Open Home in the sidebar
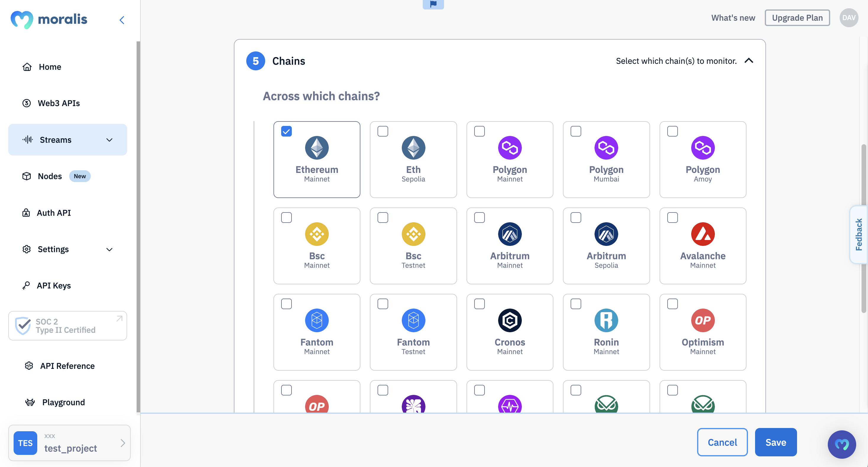 click(67, 67)
